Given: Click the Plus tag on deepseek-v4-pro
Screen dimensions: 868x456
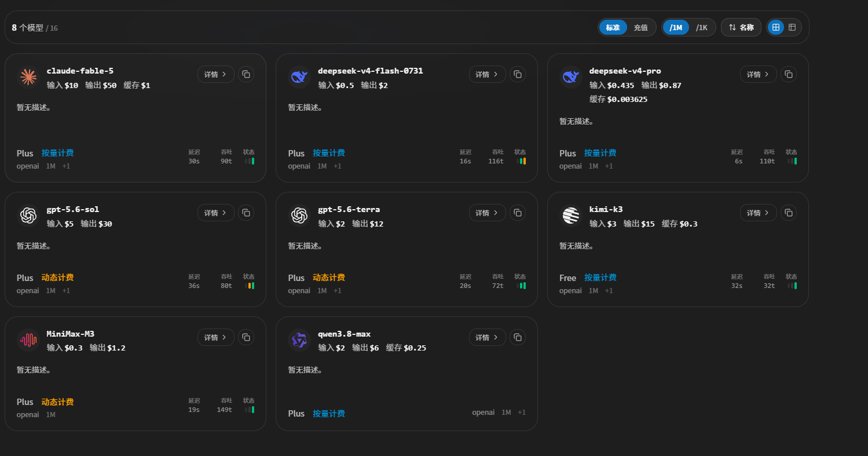Looking at the screenshot, I should coord(568,154).
